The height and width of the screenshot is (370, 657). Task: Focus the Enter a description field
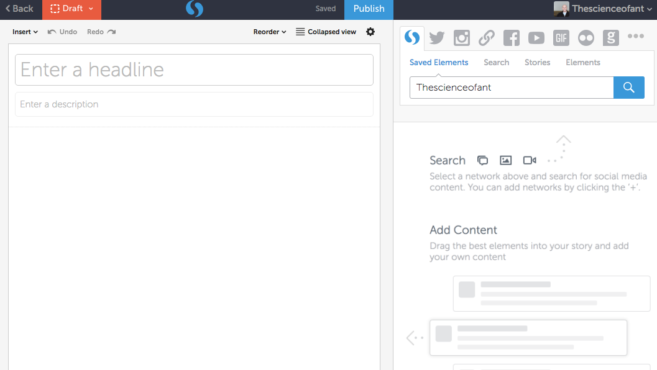click(194, 104)
